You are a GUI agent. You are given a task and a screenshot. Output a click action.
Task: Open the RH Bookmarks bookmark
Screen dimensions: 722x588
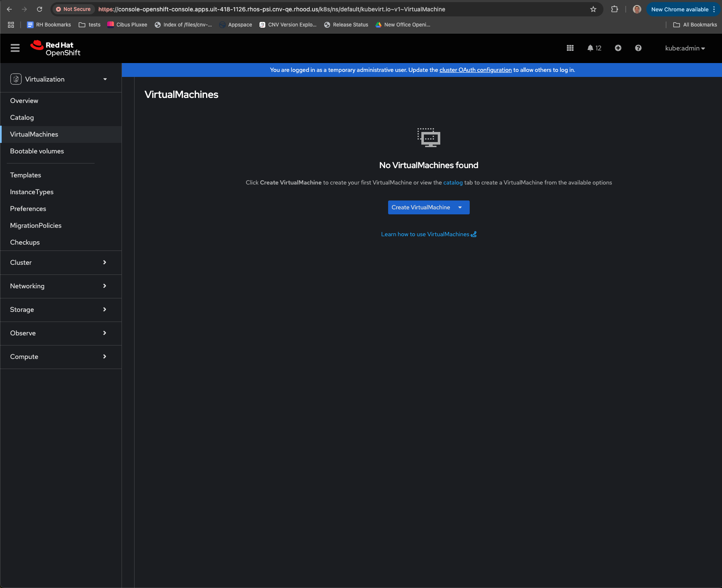pos(49,25)
